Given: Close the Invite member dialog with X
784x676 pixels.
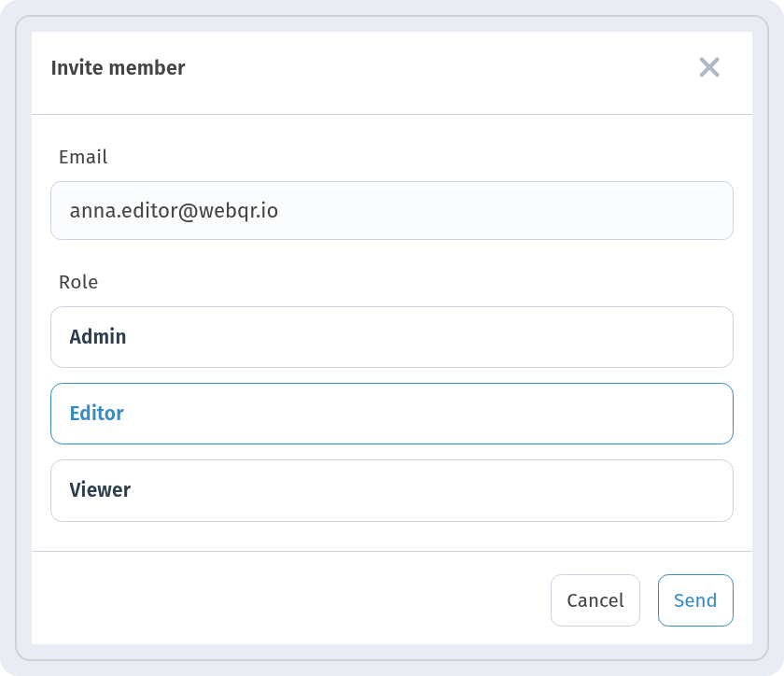Looking at the screenshot, I should (709, 67).
